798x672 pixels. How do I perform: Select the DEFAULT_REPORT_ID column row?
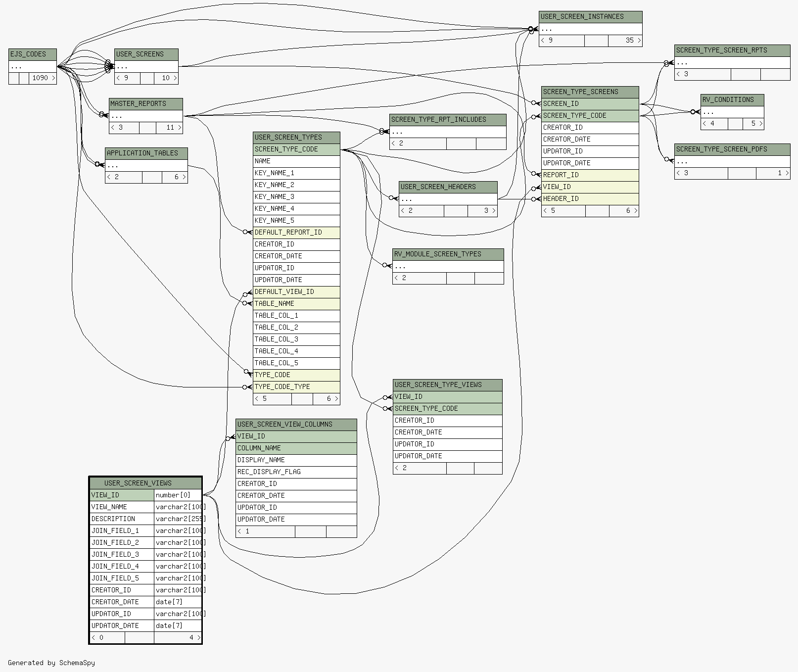296,233
